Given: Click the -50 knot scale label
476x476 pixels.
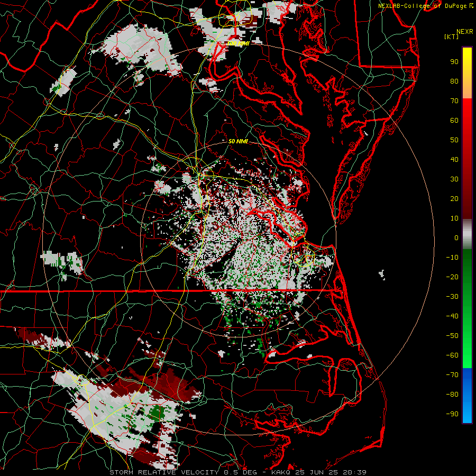Looking at the screenshot, I should click(452, 336).
